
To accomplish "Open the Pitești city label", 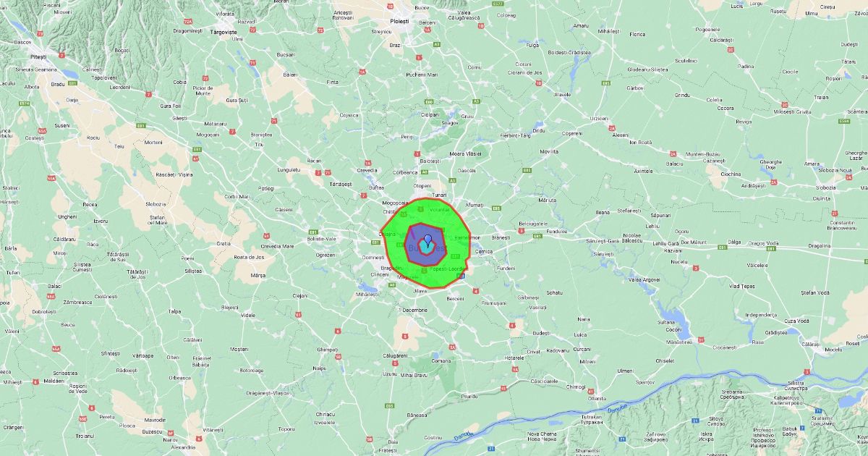I will 38,56.
